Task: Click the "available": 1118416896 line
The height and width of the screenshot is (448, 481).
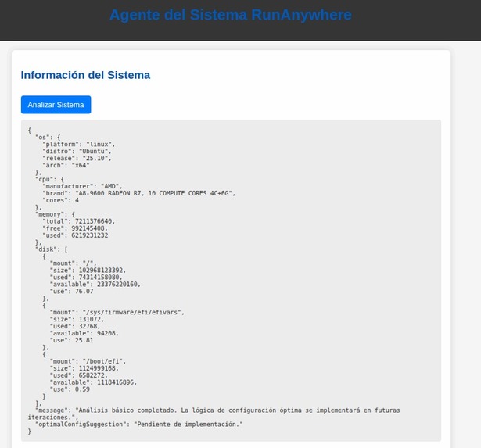Action: tap(93, 382)
